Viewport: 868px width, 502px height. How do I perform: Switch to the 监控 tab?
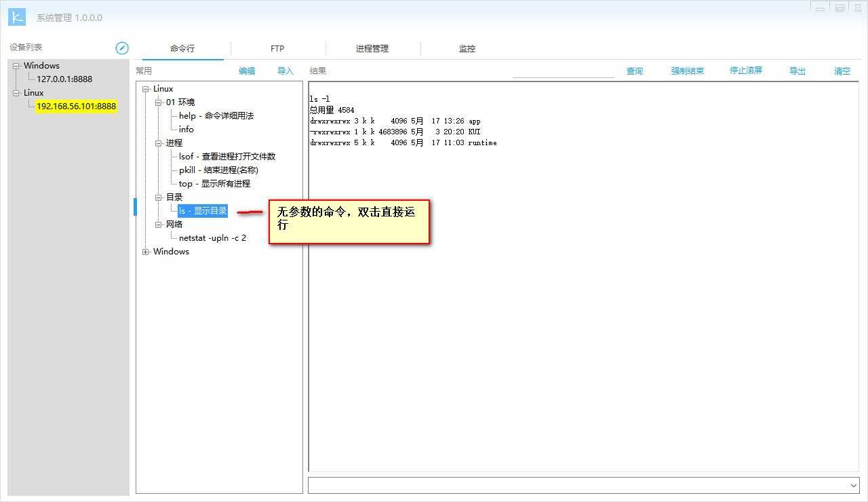click(x=467, y=49)
